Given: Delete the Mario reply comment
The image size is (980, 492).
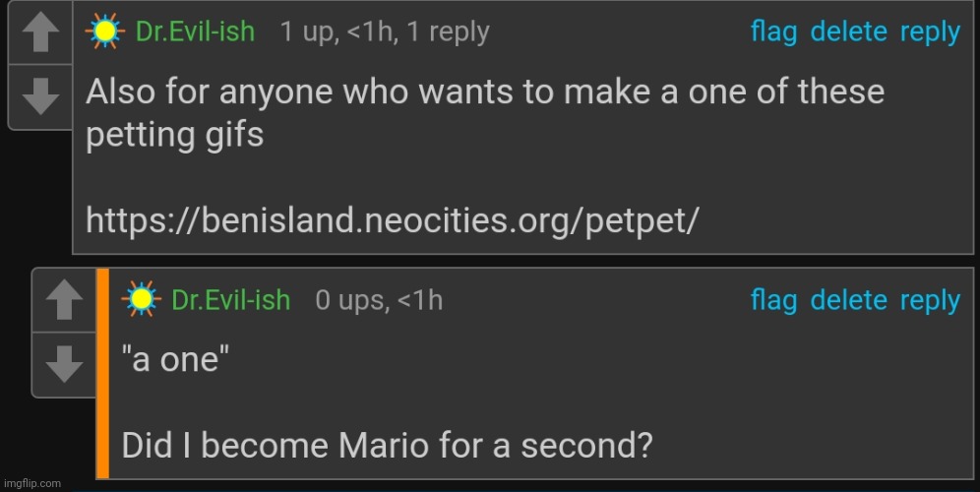Looking at the screenshot, I should pos(849,300).
